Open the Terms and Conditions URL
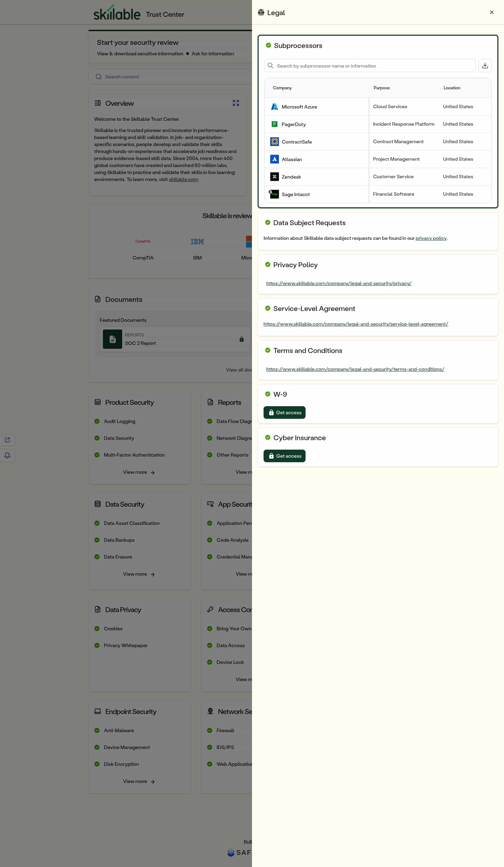Screen dimensions: 504x867 pos(355,369)
